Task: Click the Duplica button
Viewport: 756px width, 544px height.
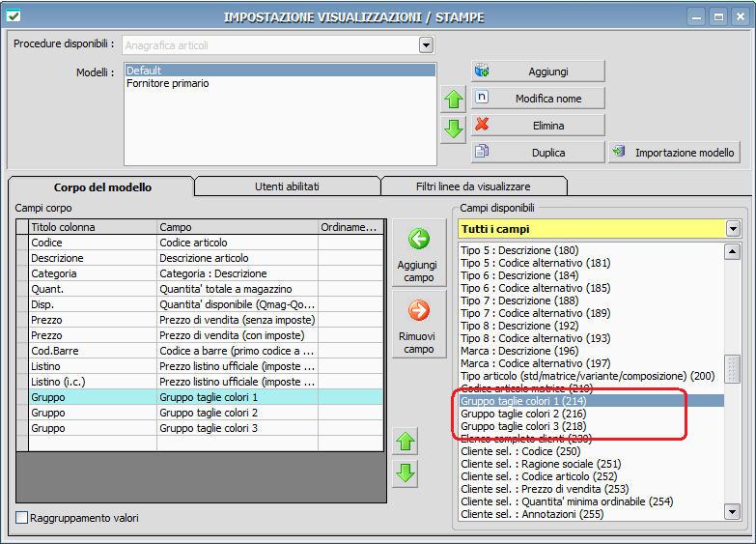Action: point(538,153)
